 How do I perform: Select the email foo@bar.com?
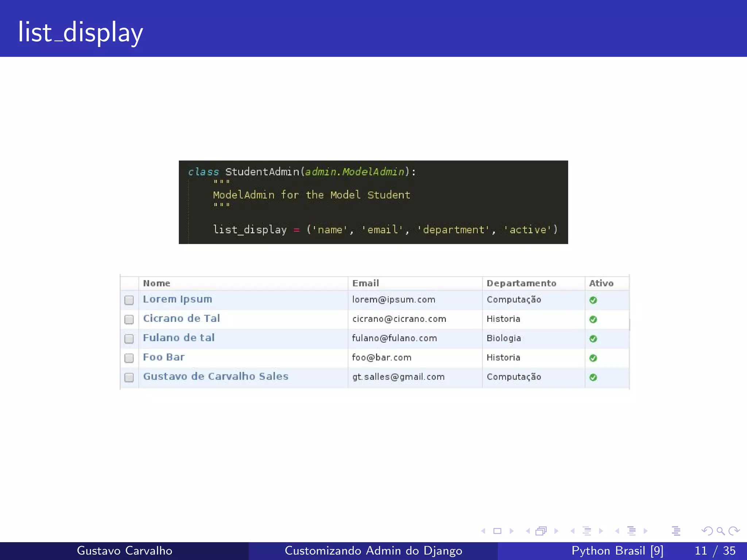click(382, 358)
